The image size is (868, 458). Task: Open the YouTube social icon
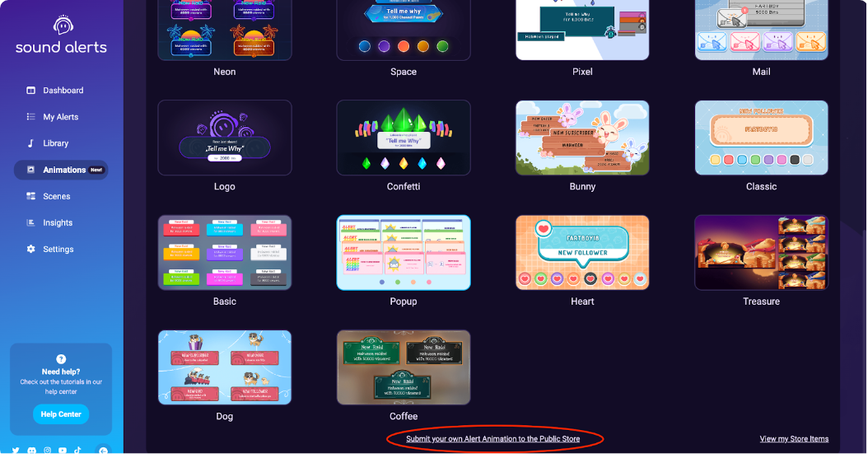[63, 451]
